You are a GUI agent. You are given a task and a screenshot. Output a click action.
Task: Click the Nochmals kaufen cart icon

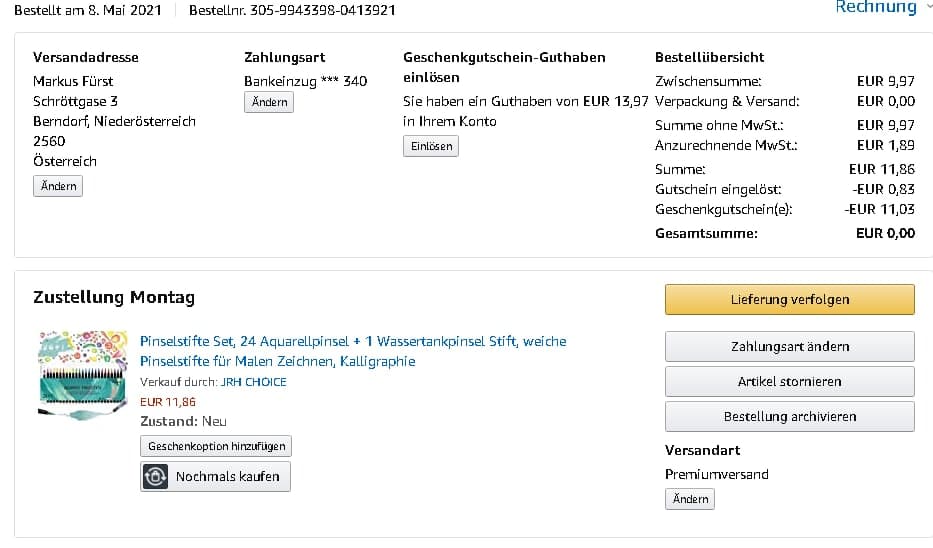click(155, 477)
